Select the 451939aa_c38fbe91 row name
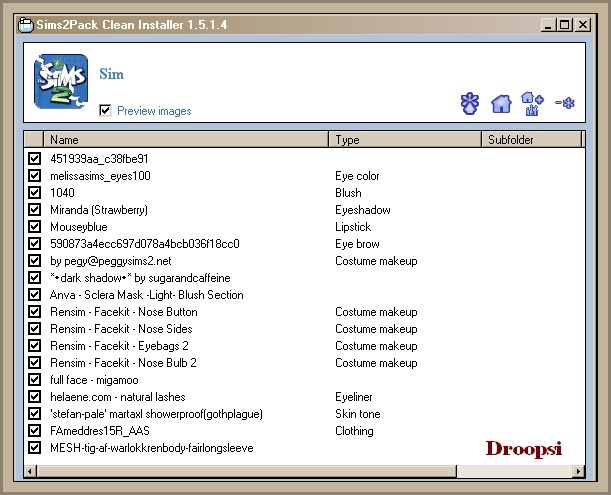 pyautogui.click(x=99, y=159)
